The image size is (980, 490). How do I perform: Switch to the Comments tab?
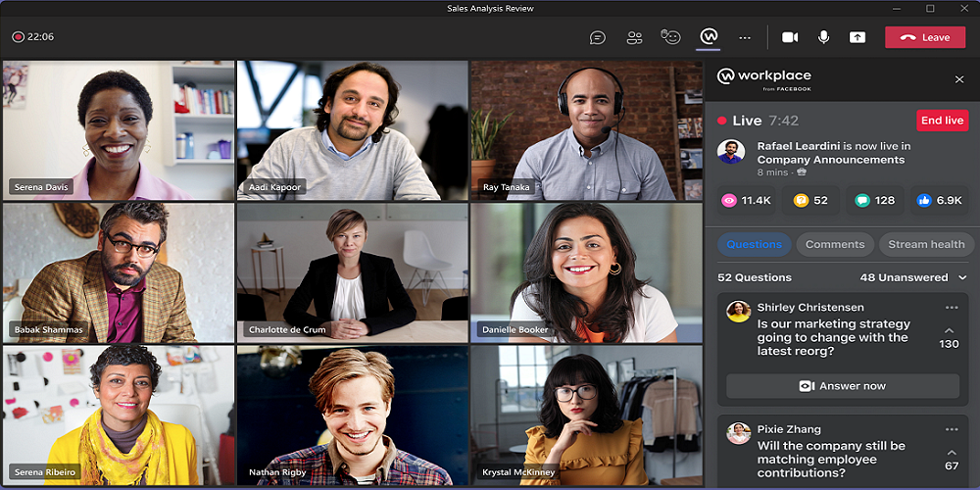coord(835,244)
